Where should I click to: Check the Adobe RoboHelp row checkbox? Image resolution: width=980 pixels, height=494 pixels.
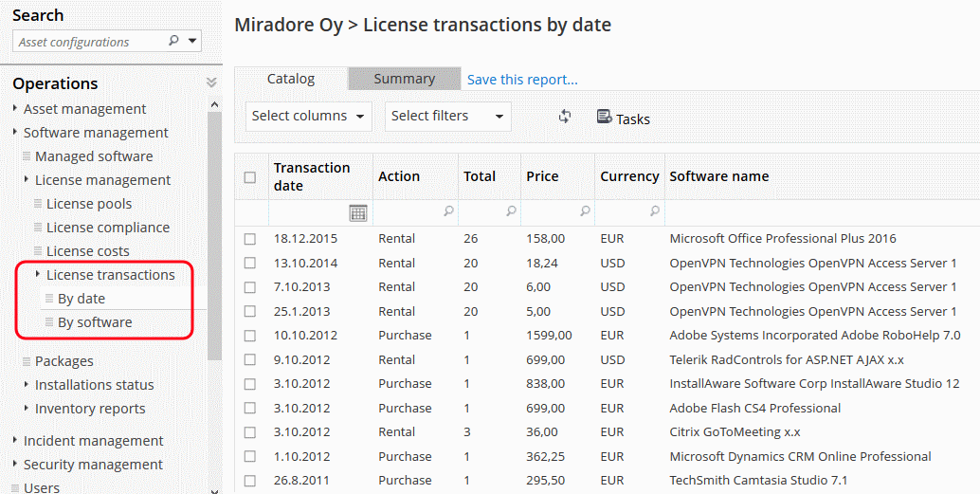(250, 335)
